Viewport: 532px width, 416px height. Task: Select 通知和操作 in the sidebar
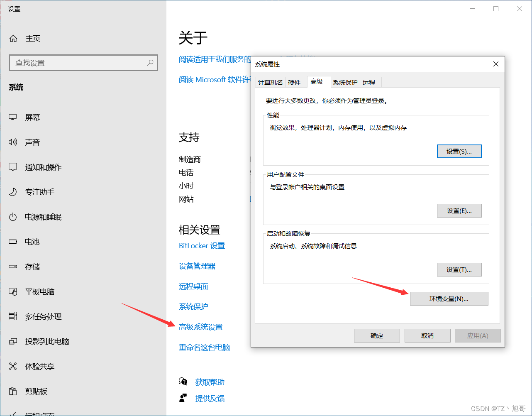[44, 167]
